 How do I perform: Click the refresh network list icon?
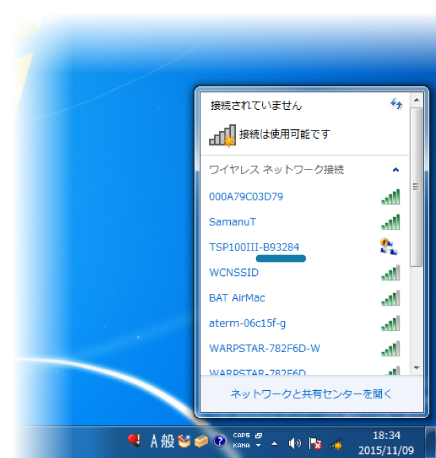coord(396,104)
